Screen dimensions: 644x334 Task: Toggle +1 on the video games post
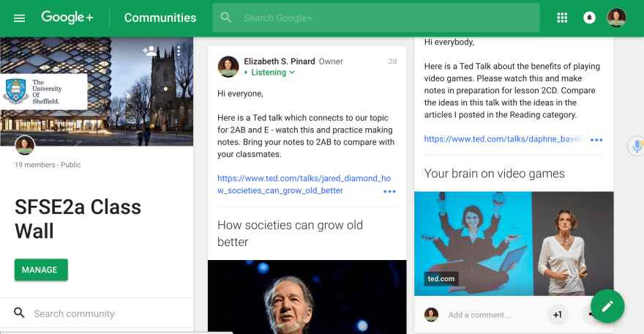pos(557,314)
